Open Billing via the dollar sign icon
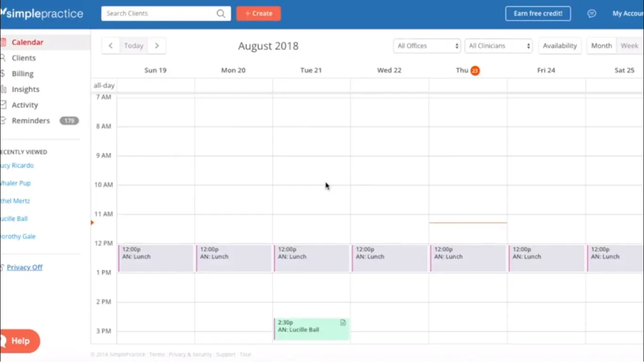644x362 pixels. (4, 74)
